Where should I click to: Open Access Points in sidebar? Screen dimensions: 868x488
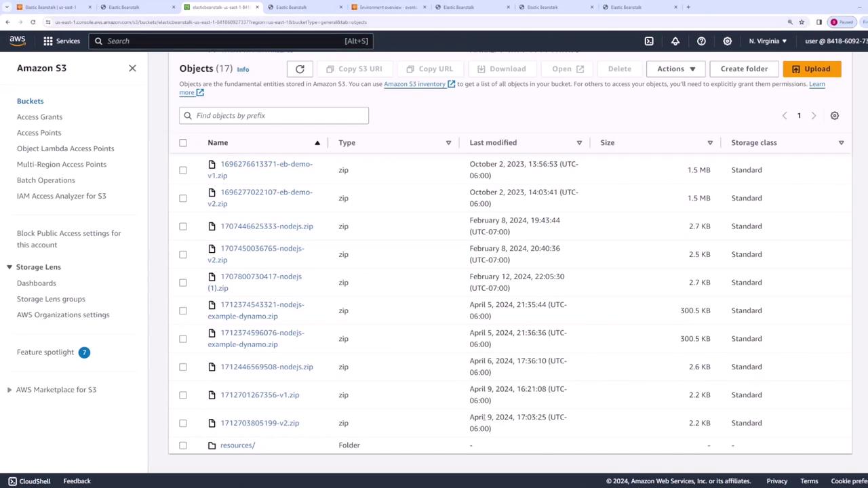39,133
